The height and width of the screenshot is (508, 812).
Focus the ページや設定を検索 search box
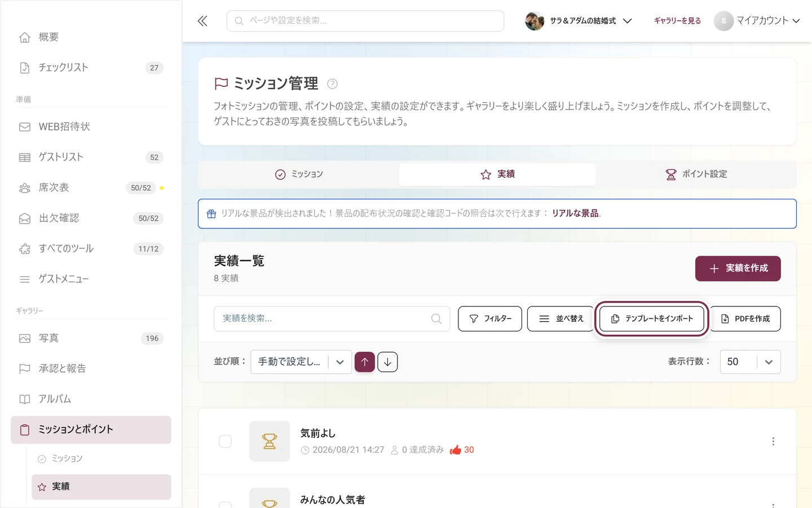[365, 21]
